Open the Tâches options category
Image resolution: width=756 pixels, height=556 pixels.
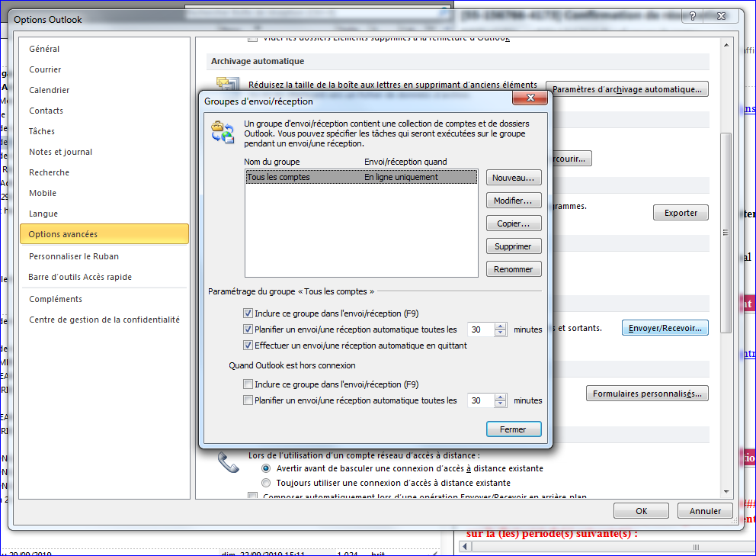click(104, 131)
